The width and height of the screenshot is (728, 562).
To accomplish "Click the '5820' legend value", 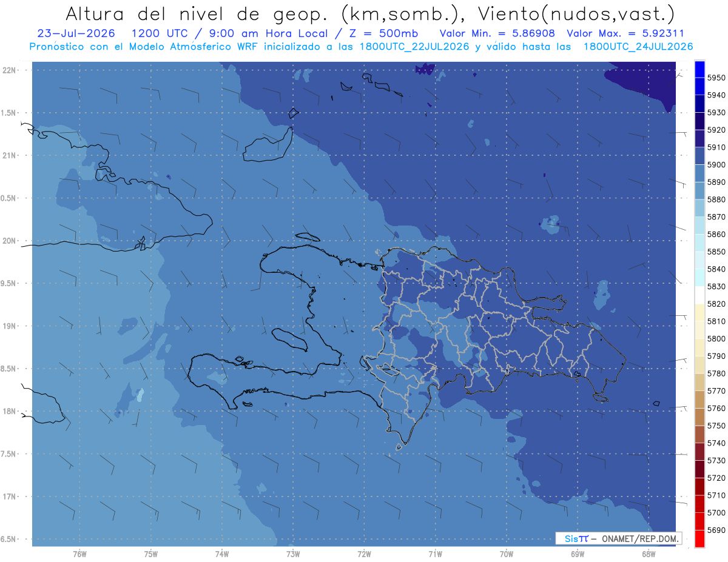I will tap(716, 304).
